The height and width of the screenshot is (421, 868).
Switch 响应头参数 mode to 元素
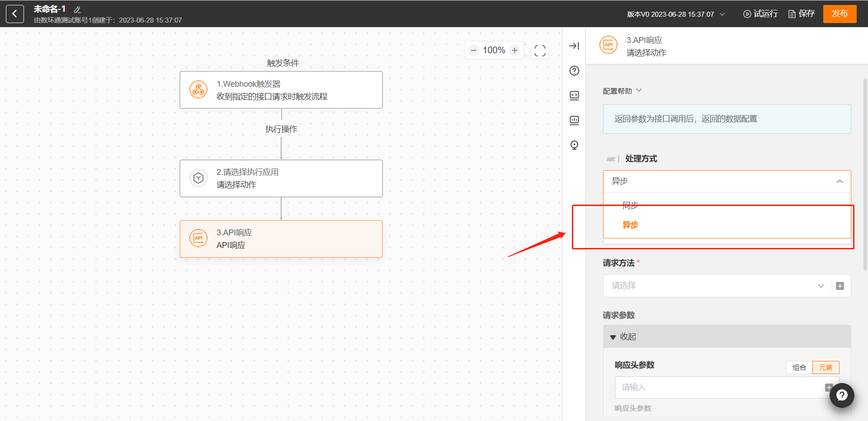pos(826,367)
